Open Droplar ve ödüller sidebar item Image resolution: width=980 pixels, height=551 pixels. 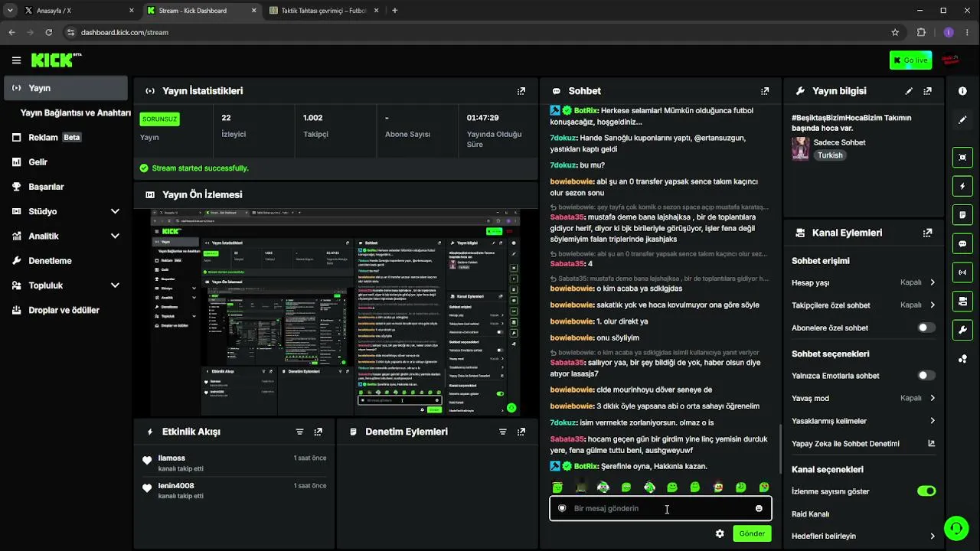(65, 310)
